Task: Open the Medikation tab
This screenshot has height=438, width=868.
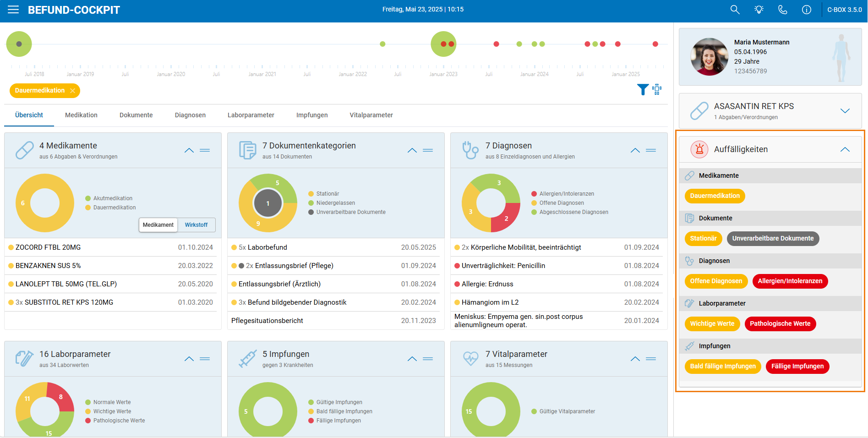Action: point(81,115)
